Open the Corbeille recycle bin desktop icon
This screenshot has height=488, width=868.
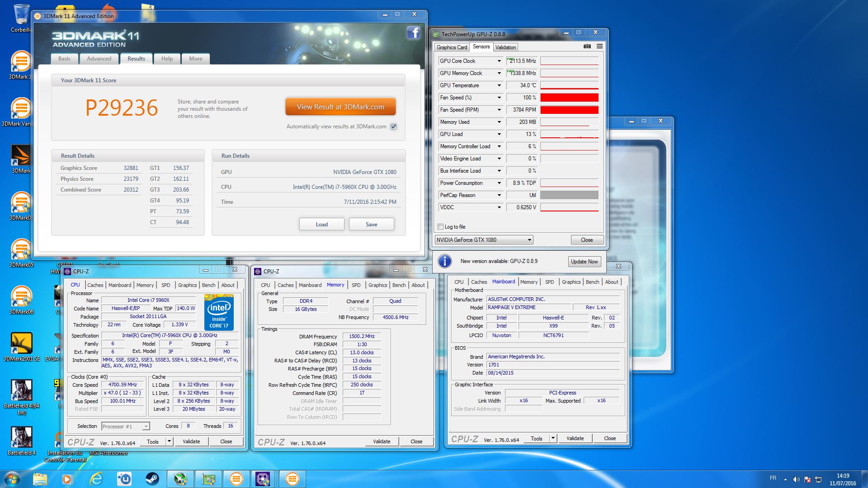pyautogui.click(x=20, y=18)
